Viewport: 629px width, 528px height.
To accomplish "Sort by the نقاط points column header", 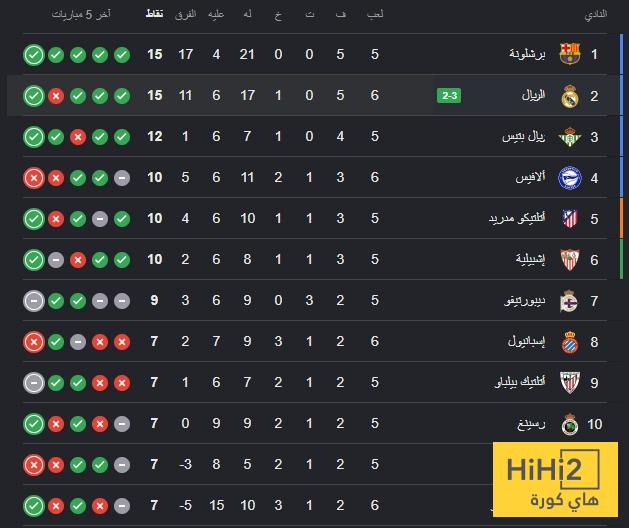I will pyautogui.click(x=154, y=14).
